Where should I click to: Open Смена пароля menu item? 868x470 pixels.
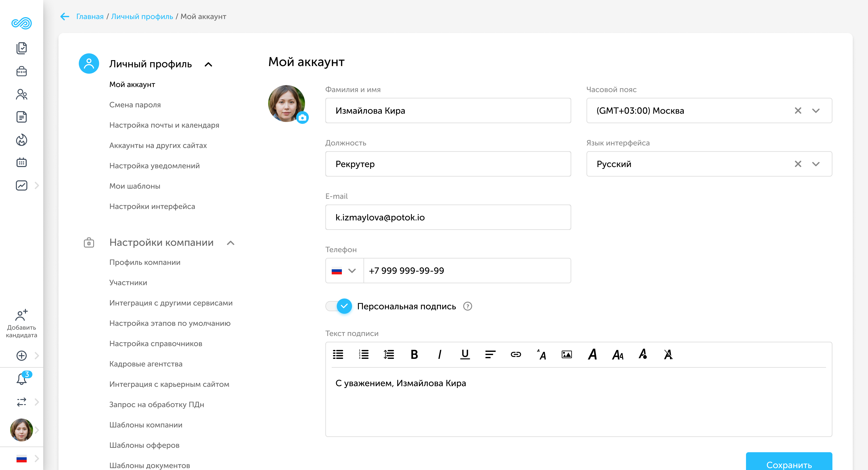click(135, 105)
